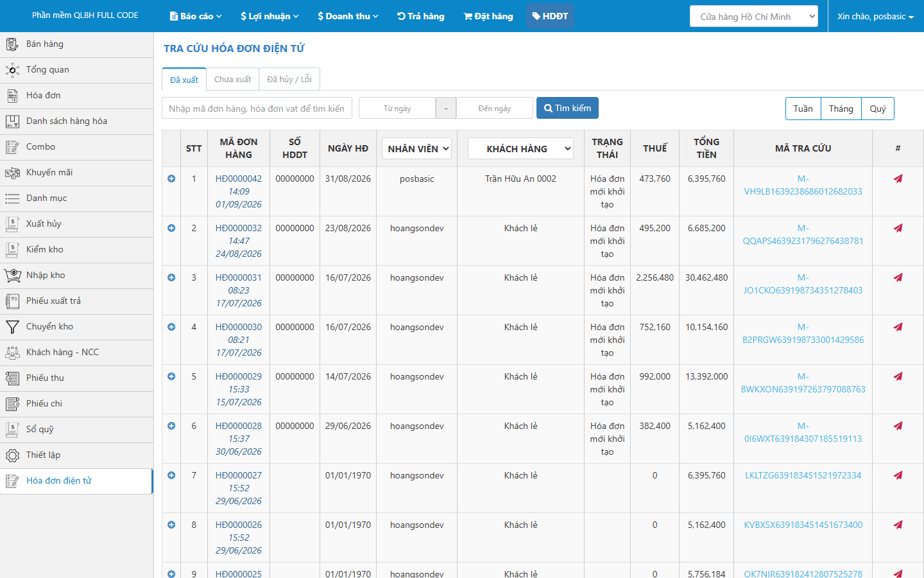The height and width of the screenshot is (578, 924).
Task: Go to Trả hàng page
Action: (421, 16)
